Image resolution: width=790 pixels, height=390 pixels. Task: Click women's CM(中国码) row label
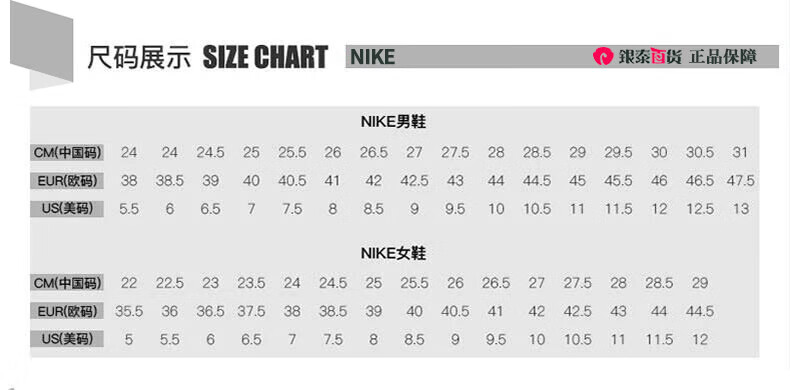(67, 283)
